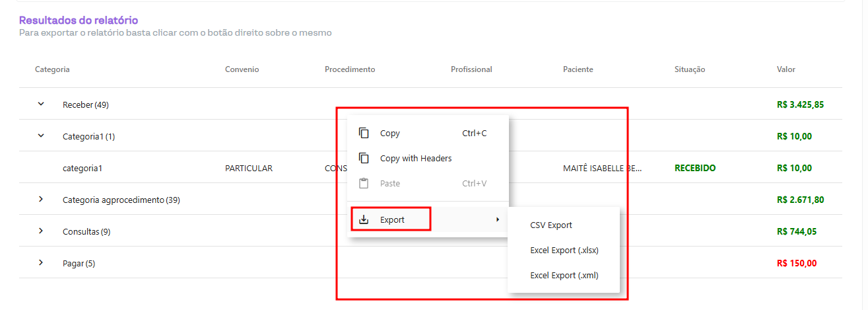Choose CSV Export option
This screenshot has height=310, width=868.
pyautogui.click(x=551, y=225)
